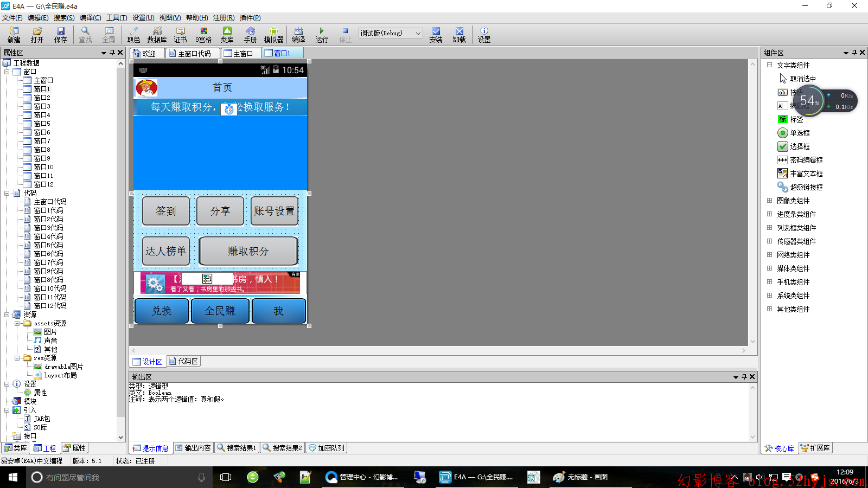Click the 赚取积分 button in designer
868x488 pixels.
(248, 251)
